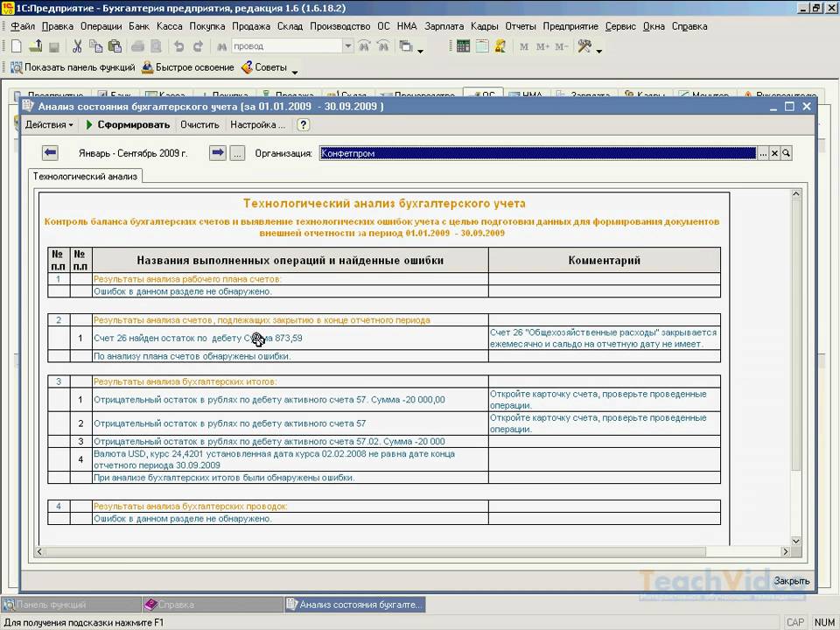Image resolution: width=840 pixels, height=630 pixels.
Task: Expand the search text dropdown arrow
Action: click(x=348, y=46)
